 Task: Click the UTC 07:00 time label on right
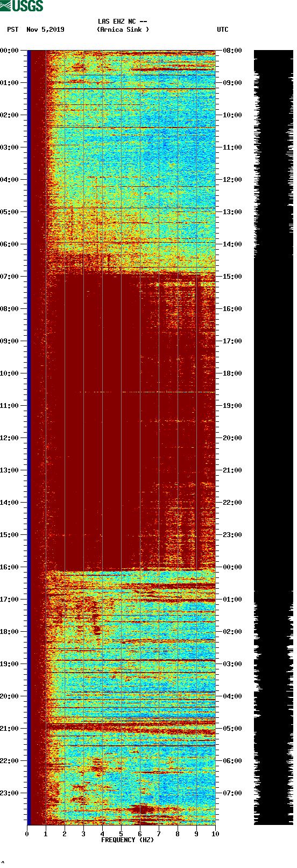point(232,793)
